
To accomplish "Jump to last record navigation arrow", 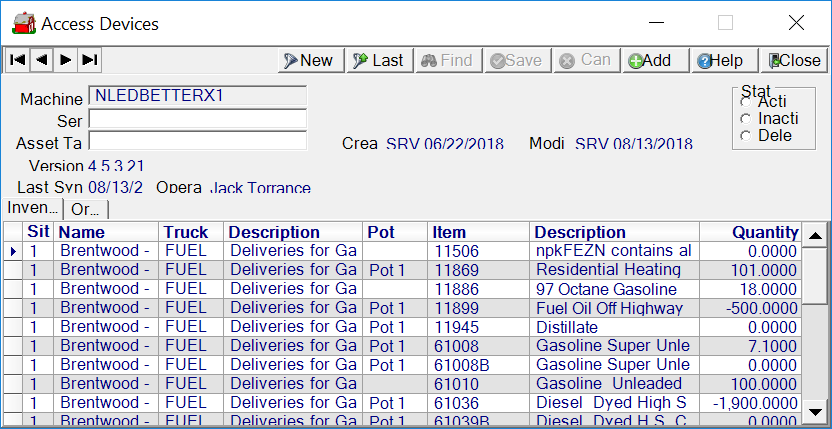I will tap(89, 60).
